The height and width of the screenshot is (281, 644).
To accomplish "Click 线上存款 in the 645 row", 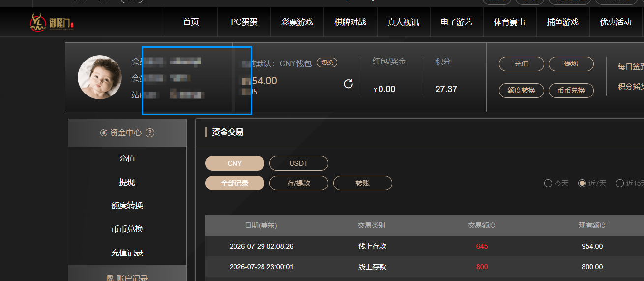I will click(x=372, y=246).
